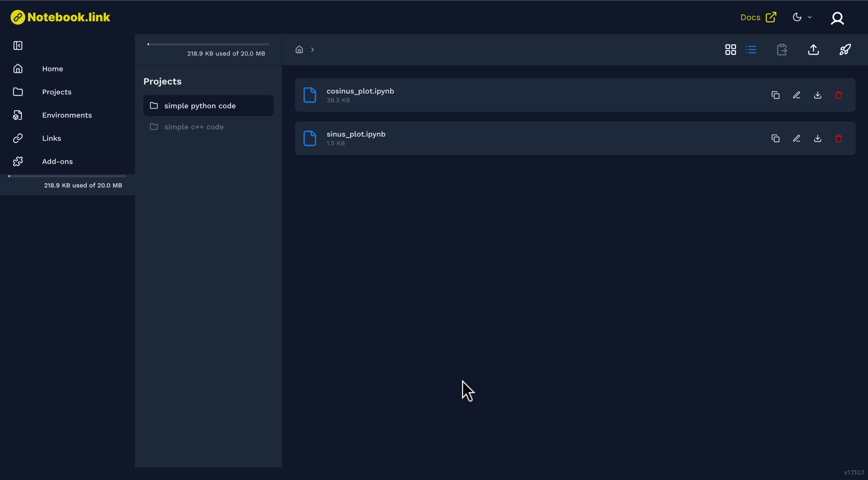Open Add-ons in the sidebar menu
The height and width of the screenshot is (480, 868).
[x=57, y=162]
